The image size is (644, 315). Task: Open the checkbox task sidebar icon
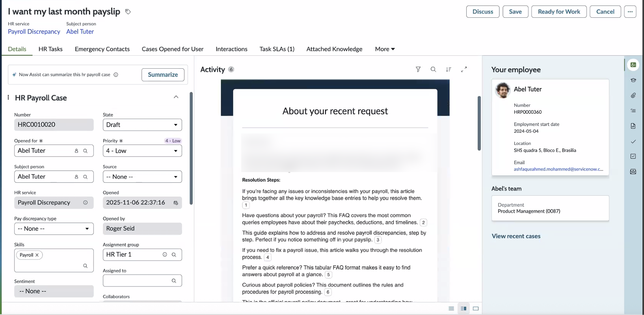coord(633,156)
